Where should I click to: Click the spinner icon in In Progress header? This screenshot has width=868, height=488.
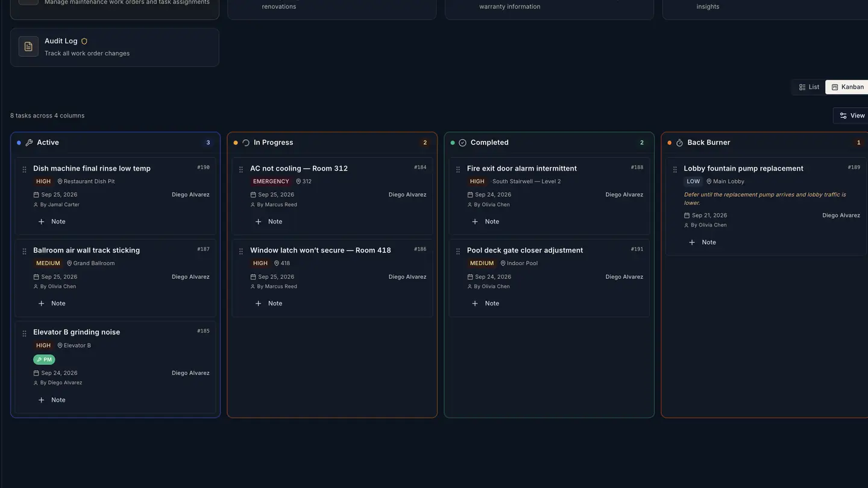click(x=246, y=143)
